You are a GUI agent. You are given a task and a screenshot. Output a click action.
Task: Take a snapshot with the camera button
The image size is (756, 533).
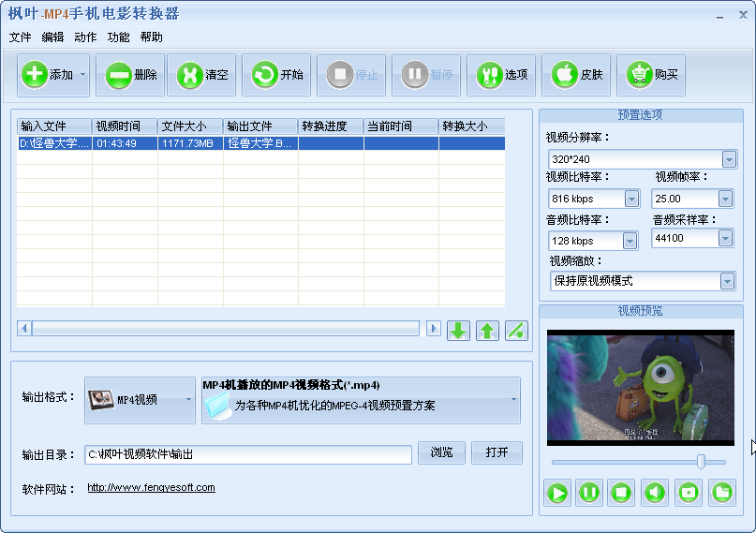(689, 492)
